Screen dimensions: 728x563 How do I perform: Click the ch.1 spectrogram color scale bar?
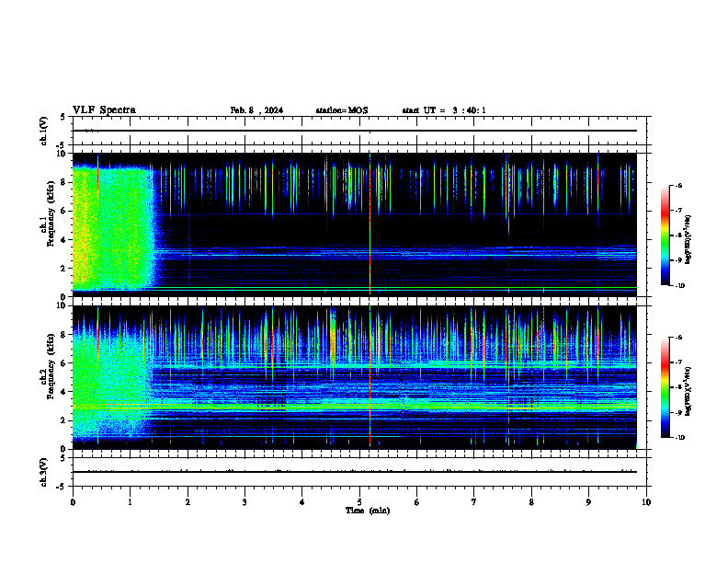(665, 236)
